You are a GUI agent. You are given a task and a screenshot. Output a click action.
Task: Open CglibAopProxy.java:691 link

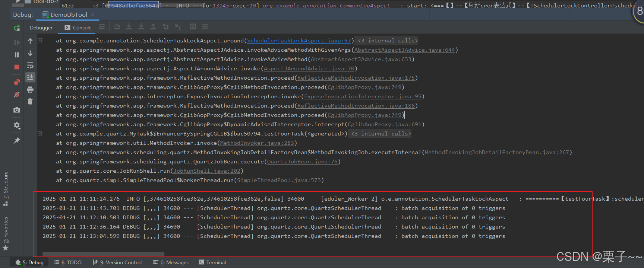click(385, 124)
